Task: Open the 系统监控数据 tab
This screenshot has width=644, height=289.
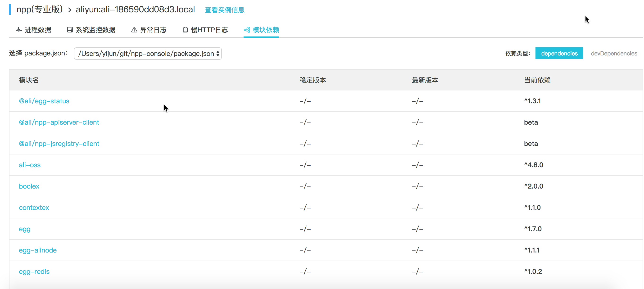Action: [95, 30]
